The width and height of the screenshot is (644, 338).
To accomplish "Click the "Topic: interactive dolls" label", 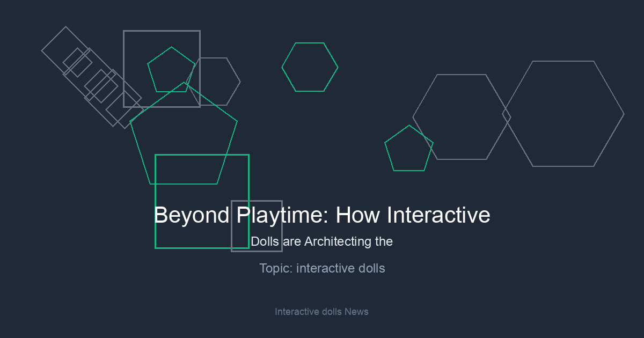I will pos(322,268).
